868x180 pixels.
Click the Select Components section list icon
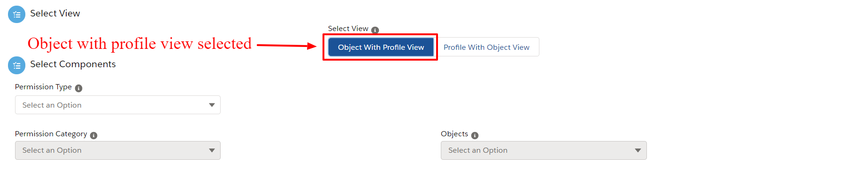point(17,65)
